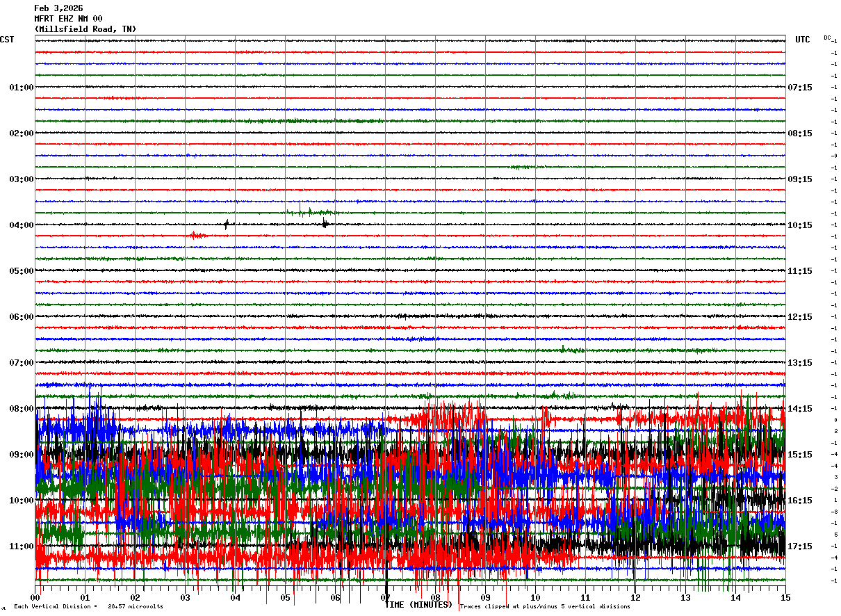Viewport: 841px width, 616px height.
Task: Click minute tick label '15' on time axis
Action: tap(785, 598)
